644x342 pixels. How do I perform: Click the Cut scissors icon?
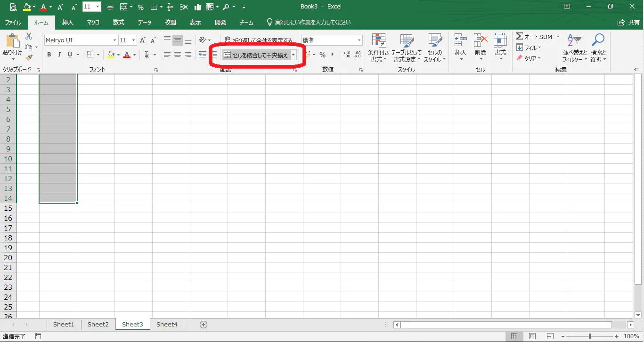pyautogui.click(x=29, y=36)
